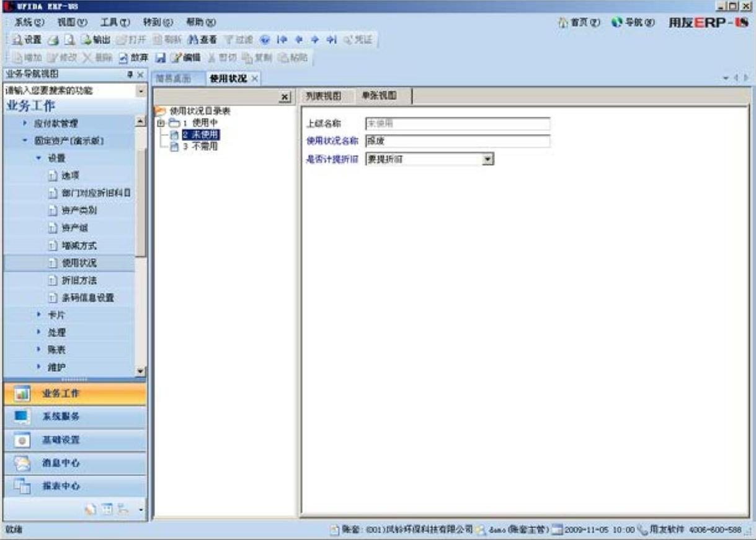Open the 业务工作 section button

point(74,394)
